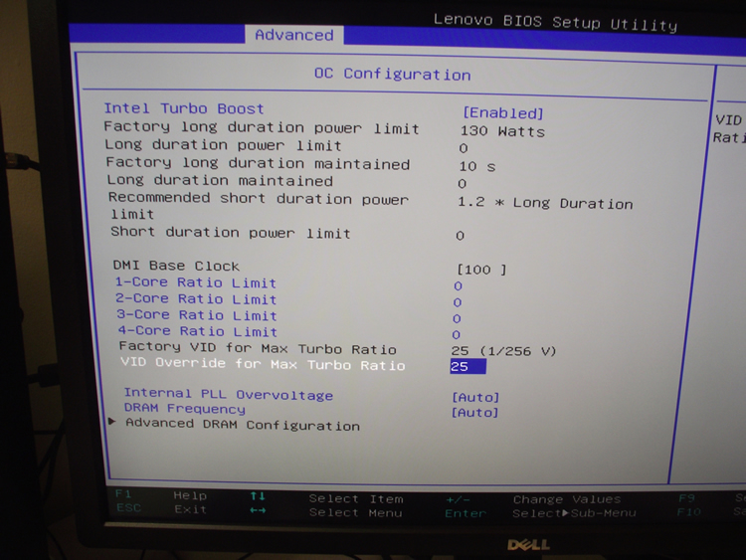Expand Advanced DRAM Configuration arrow
The height and width of the screenshot is (560, 746).
pos(111,421)
